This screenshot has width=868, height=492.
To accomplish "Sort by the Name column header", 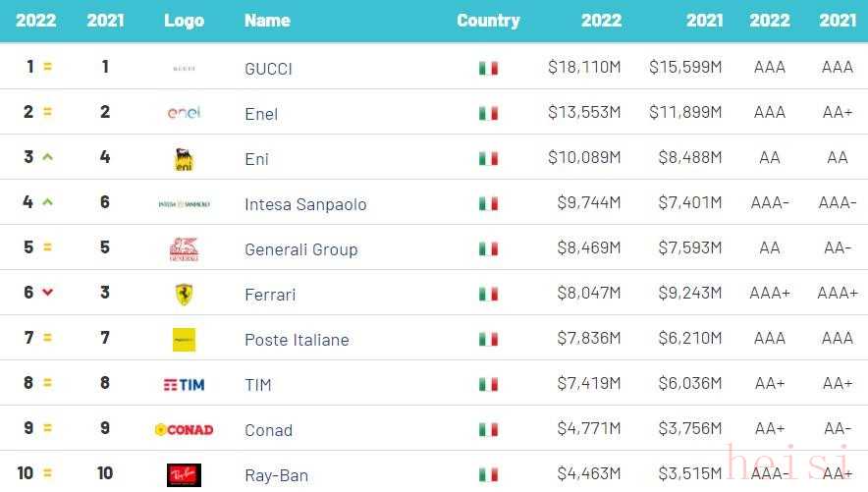I will tap(267, 20).
